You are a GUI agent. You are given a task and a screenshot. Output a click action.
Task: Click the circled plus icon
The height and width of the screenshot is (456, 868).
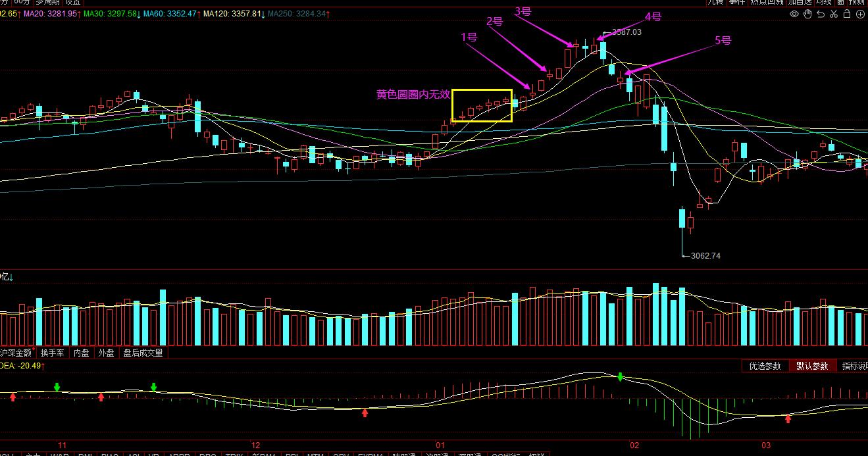pos(860,14)
